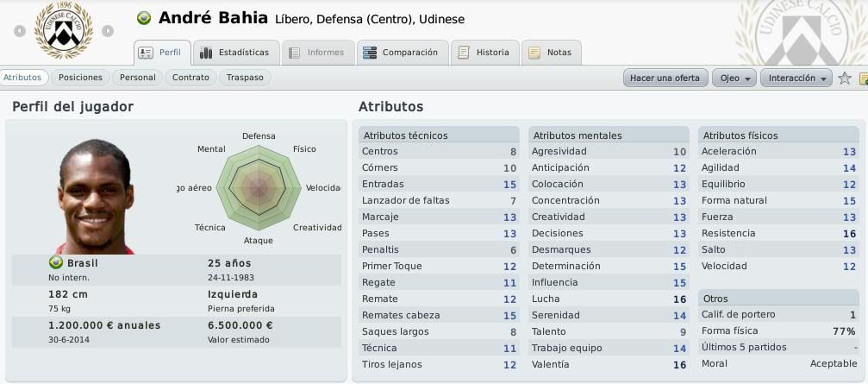Click Hacer una oferta button
This screenshot has height=384, width=868.
(x=665, y=79)
